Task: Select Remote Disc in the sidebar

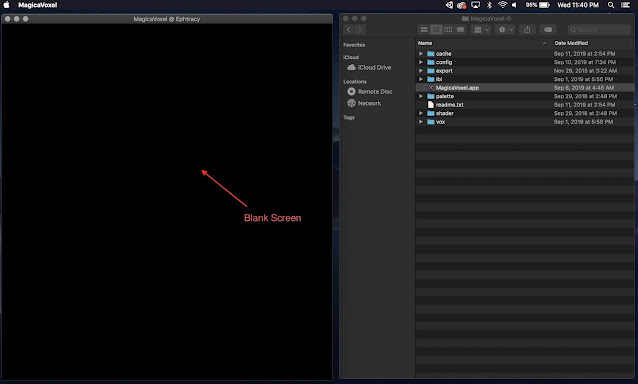Action: click(370, 92)
